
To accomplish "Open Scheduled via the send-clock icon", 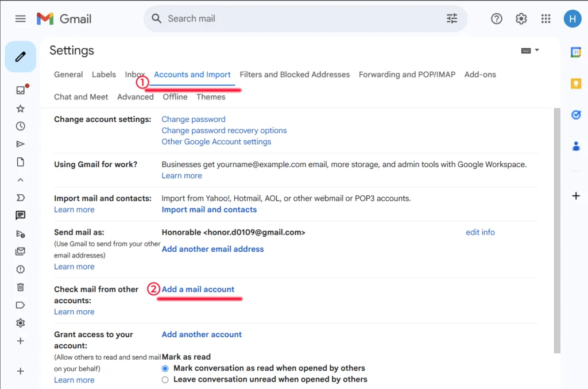I will [20, 234].
